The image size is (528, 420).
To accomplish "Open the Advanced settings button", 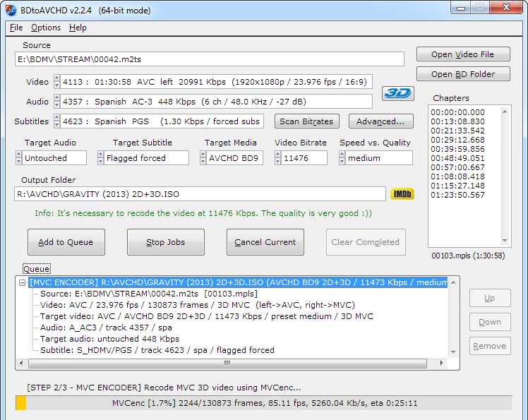I will (381, 121).
